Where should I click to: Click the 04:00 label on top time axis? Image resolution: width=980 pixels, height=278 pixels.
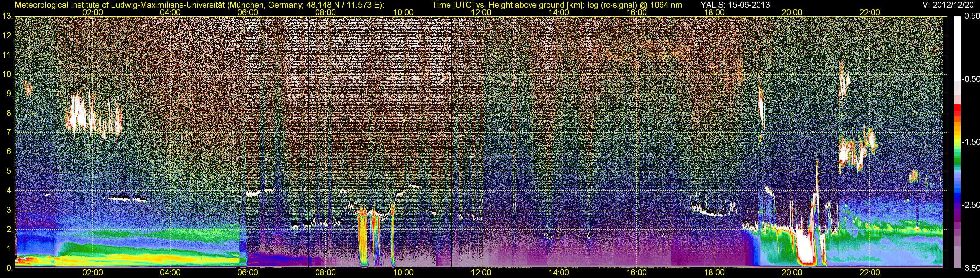pos(170,12)
